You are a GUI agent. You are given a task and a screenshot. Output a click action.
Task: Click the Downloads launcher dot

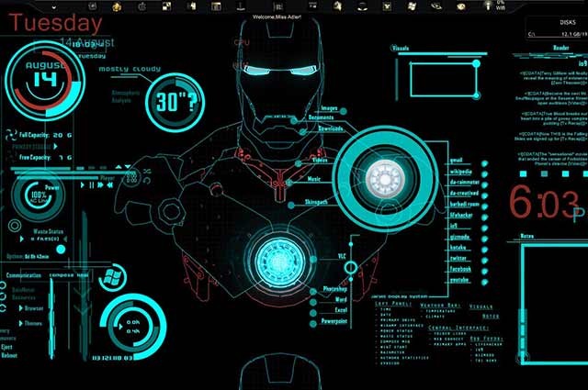coord(302,132)
